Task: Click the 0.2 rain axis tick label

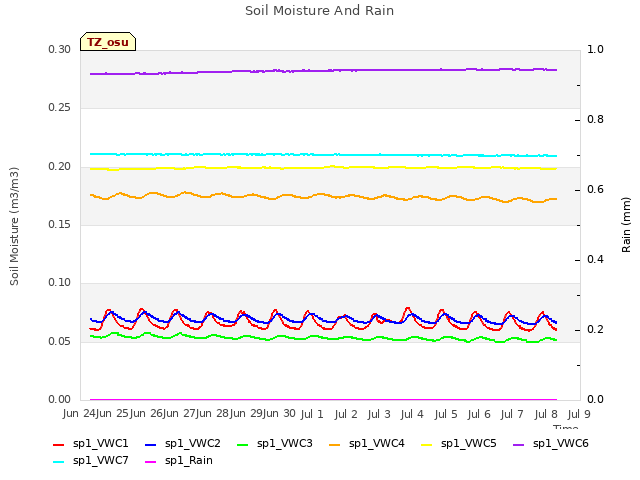Action: (x=596, y=329)
